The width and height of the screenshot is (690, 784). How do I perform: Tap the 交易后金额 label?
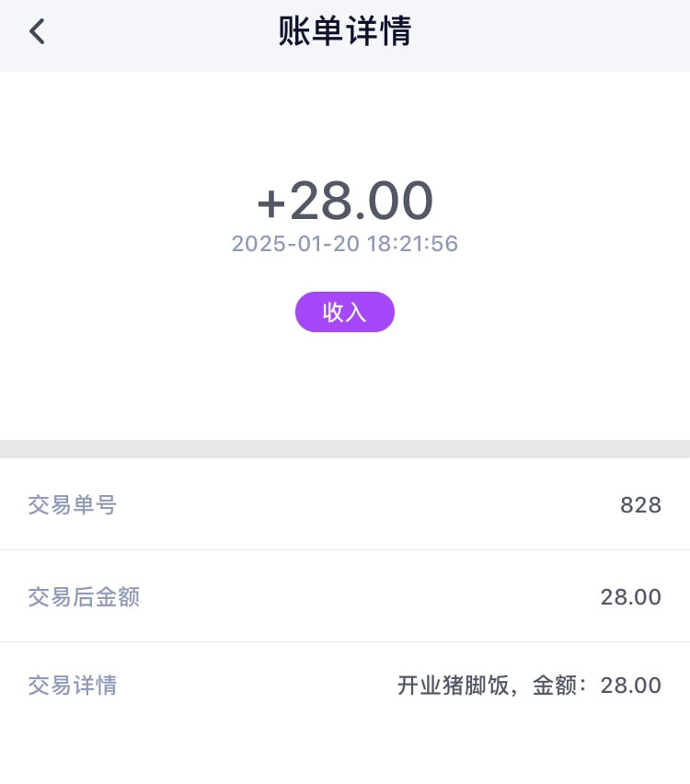[x=84, y=597]
